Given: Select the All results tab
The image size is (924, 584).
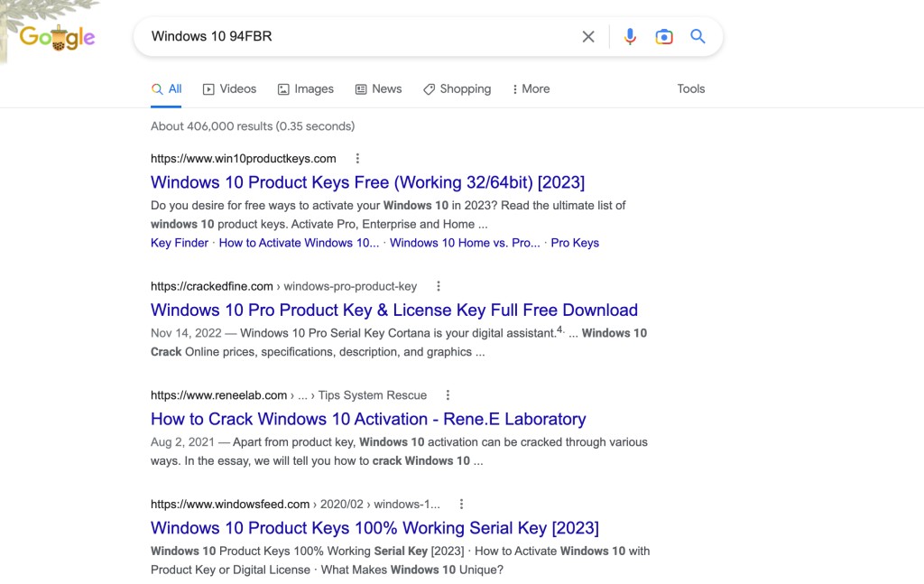Looking at the screenshot, I should click(x=166, y=89).
